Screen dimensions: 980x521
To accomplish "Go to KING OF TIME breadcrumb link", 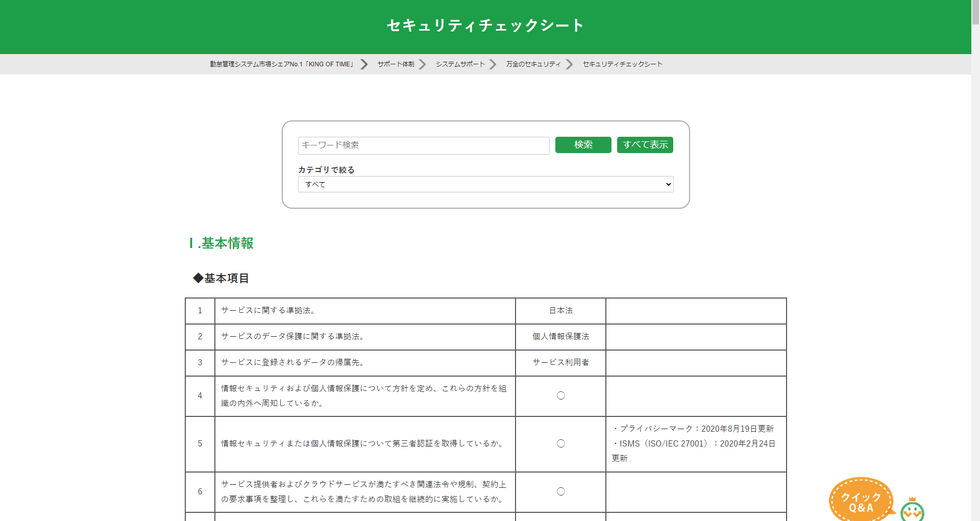I will point(282,64).
